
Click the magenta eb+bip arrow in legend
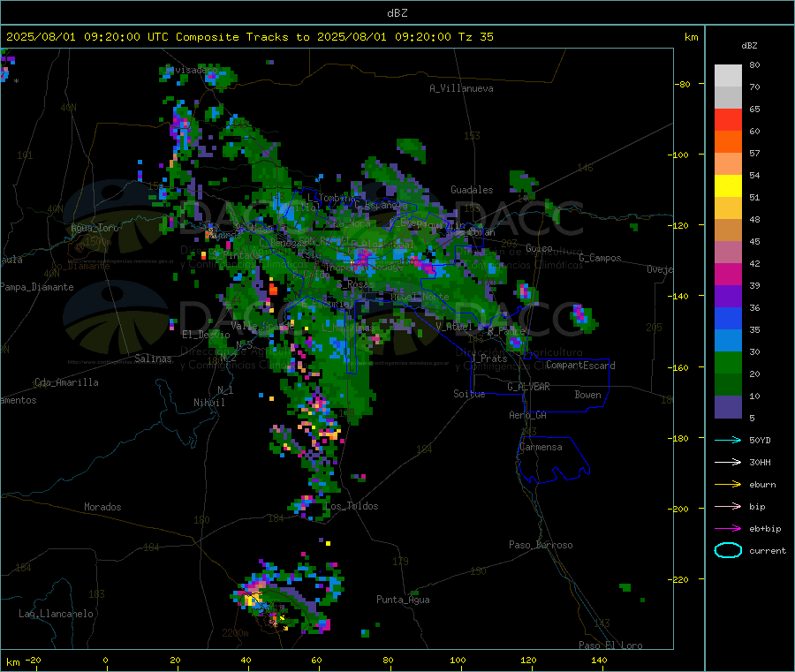click(x=728, y=529)
